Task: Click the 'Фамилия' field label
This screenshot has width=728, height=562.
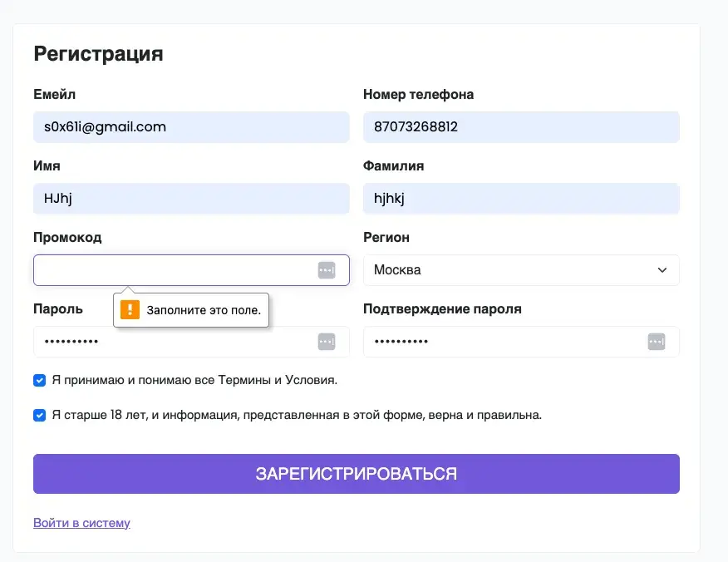Action: tap(394, 166)
